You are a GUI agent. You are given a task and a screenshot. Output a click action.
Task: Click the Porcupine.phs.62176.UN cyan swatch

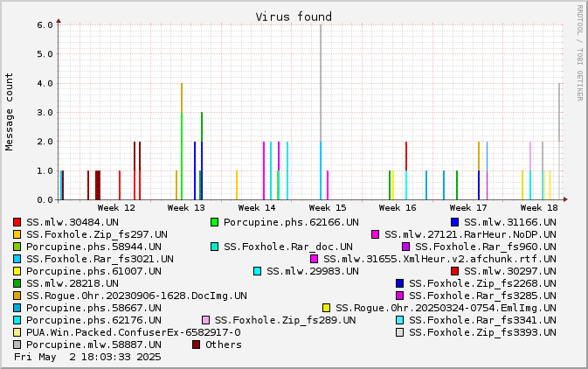(x=17, y=320)
